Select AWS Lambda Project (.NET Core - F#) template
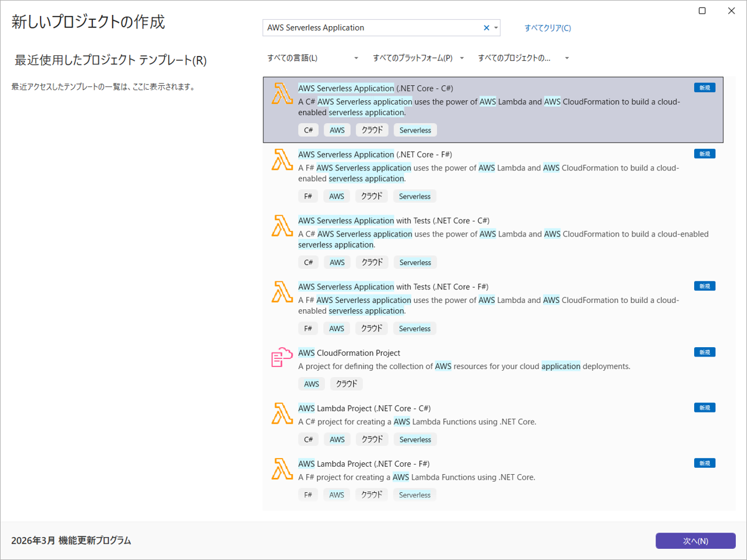This screenshot has width=747, height=560. [x=493, y=480]
